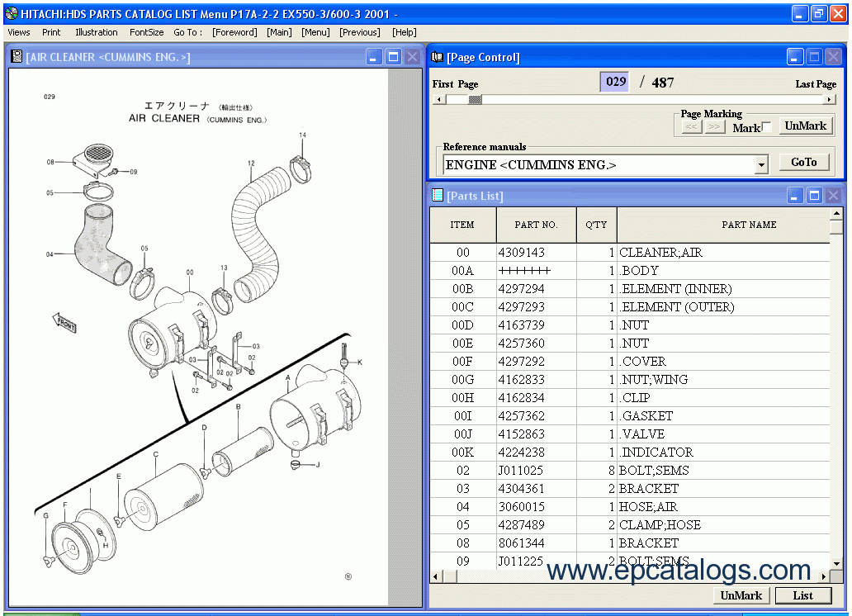Click the PART NAME column header
This screenshot has height=616, width=852.
724,225
